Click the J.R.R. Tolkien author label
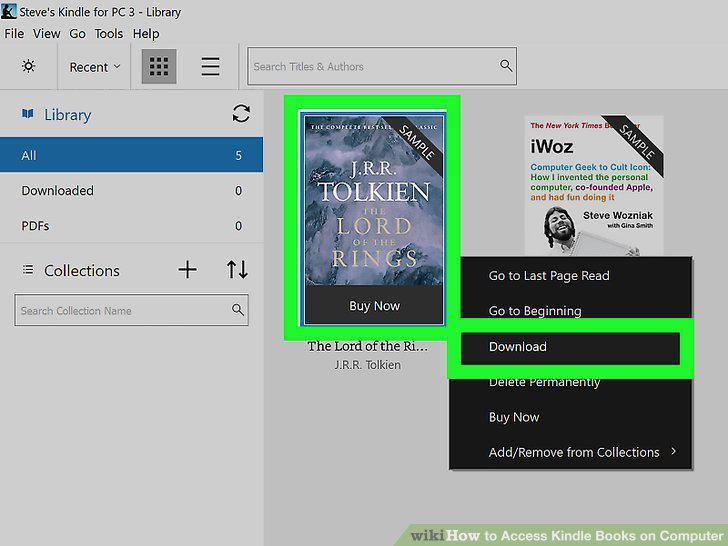This screenshot has height=546, width=728. click(x=367, y=365)
